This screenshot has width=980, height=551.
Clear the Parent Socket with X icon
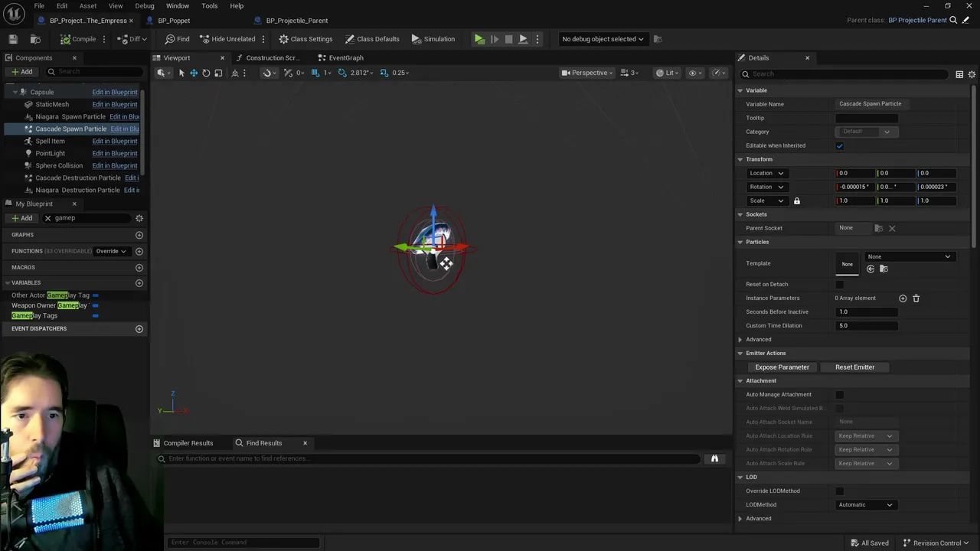(x=892, y=228)
